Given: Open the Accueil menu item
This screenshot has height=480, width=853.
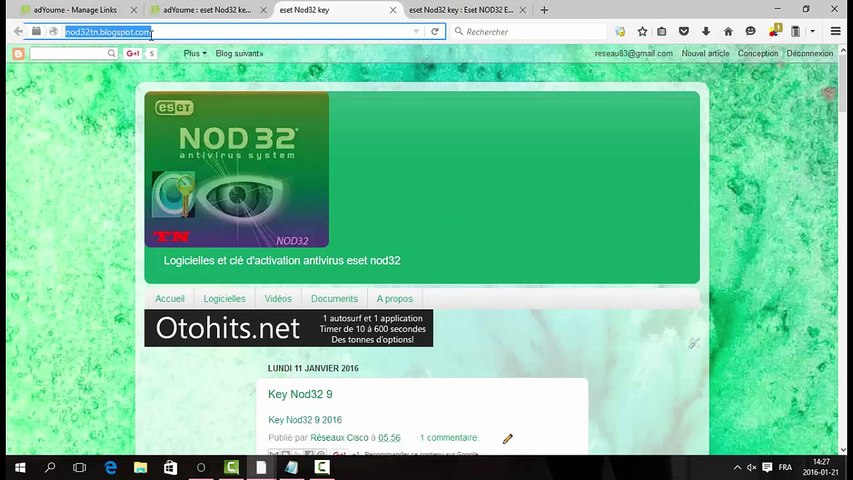Looking at the screenshot, I should (x=170, y=299).
